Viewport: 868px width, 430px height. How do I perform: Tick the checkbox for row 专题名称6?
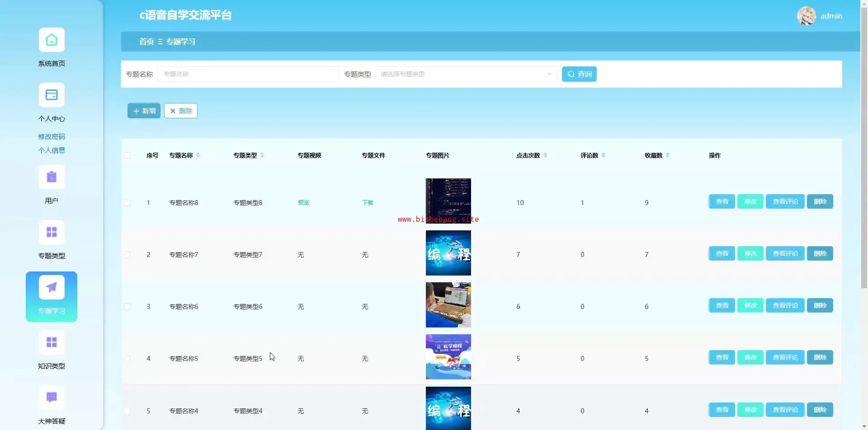pyautogui.click(x=127, y=307)
